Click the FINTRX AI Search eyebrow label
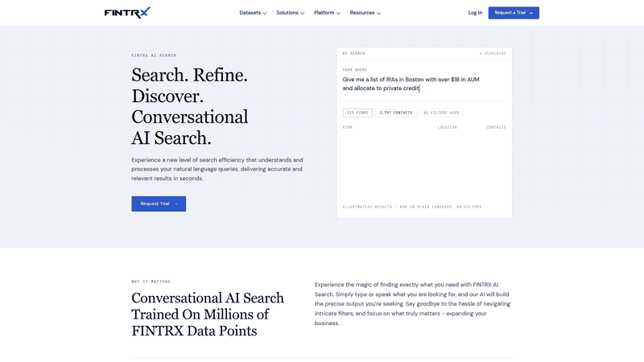The image size is (644, 362). [x=154, y=56]
